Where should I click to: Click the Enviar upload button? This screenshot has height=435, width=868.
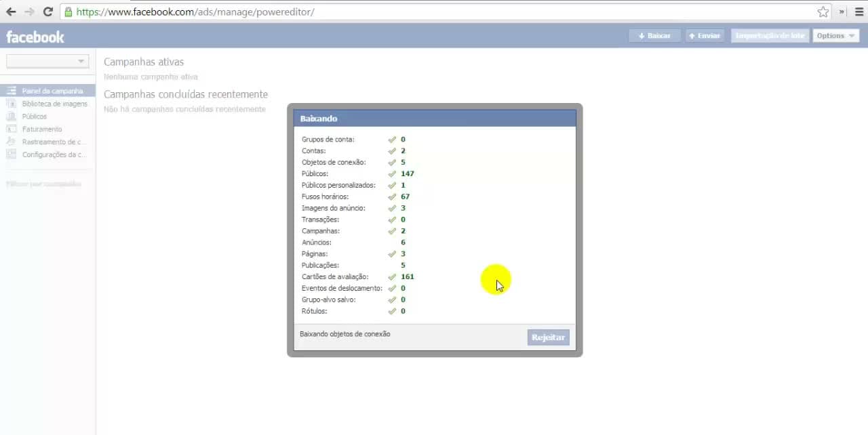[704, 36]
